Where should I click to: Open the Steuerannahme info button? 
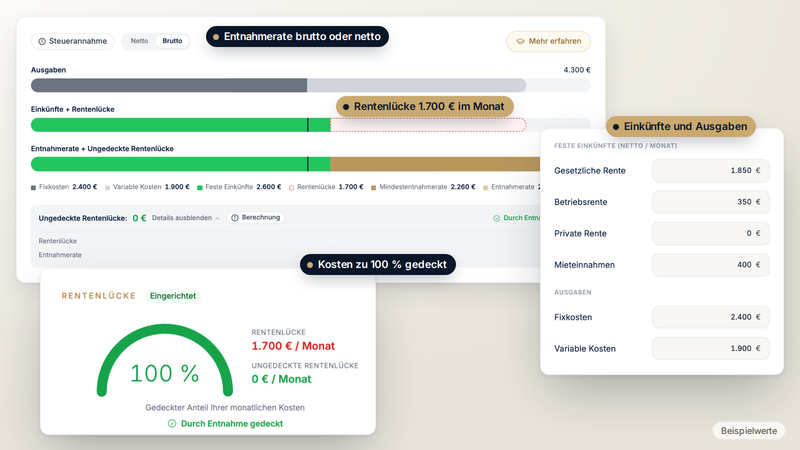click(x=72, y=41)
